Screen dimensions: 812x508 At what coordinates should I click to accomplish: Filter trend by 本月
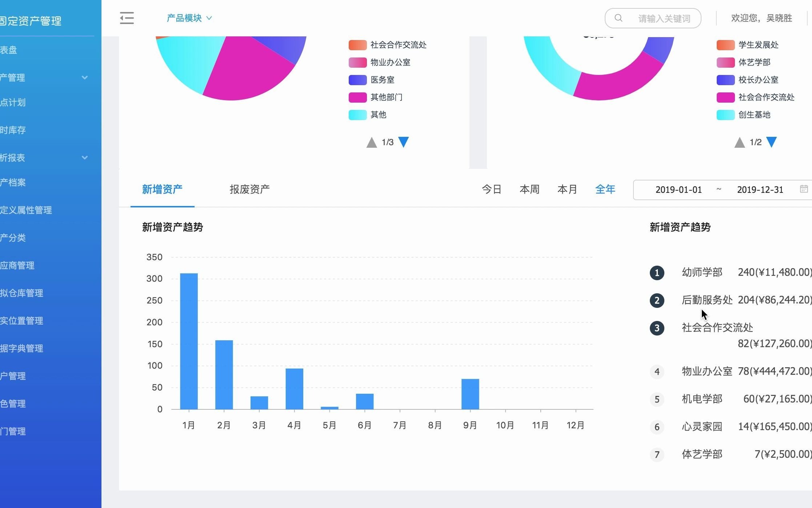pos(567,189)
